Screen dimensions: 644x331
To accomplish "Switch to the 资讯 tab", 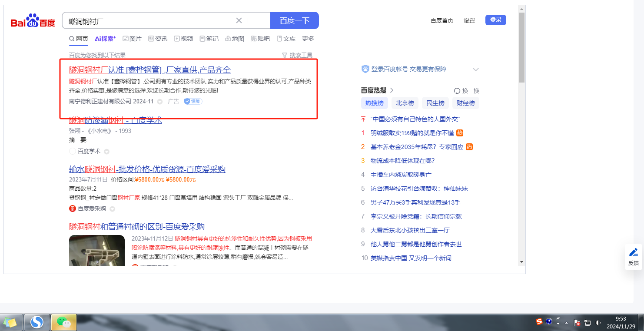I will [x=158, y=39].
